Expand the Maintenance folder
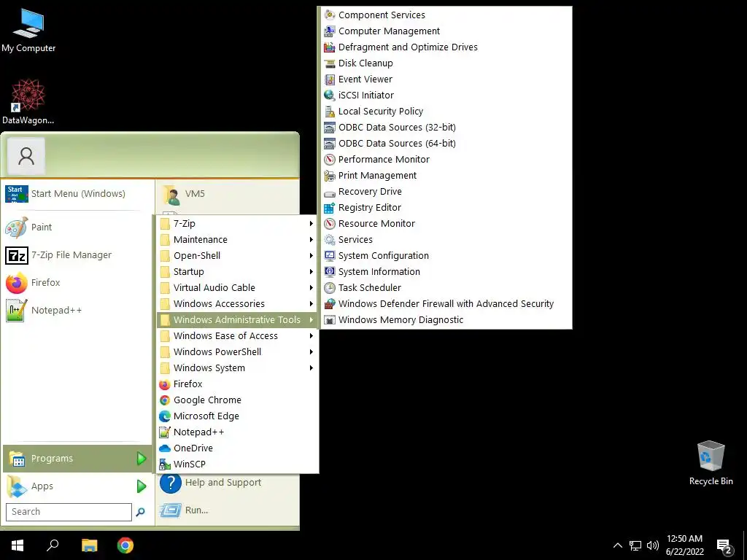This screenshot has width=747, height=560. [x=237, y=239]
